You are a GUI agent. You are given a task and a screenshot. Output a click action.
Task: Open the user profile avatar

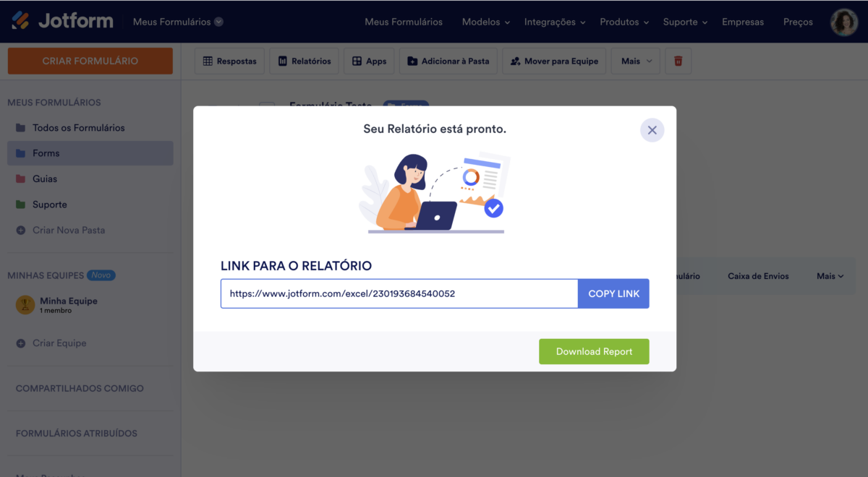click(843, 22)
